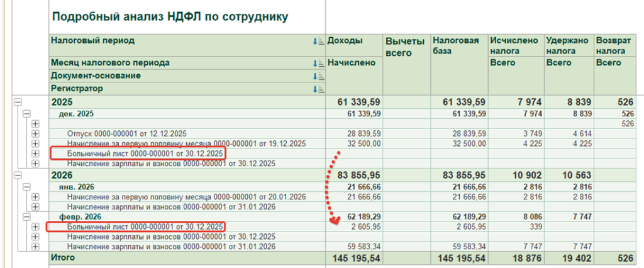
Task: Select the Налоговый период header cell
Action: (x=187, y=45)
